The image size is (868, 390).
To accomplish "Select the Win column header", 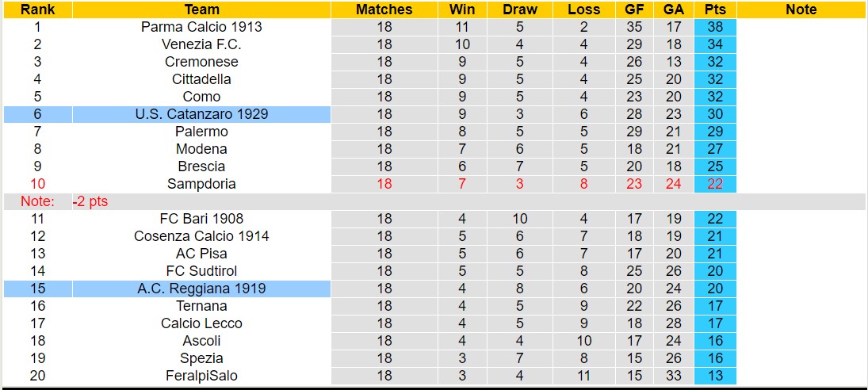I will point(462,10).
